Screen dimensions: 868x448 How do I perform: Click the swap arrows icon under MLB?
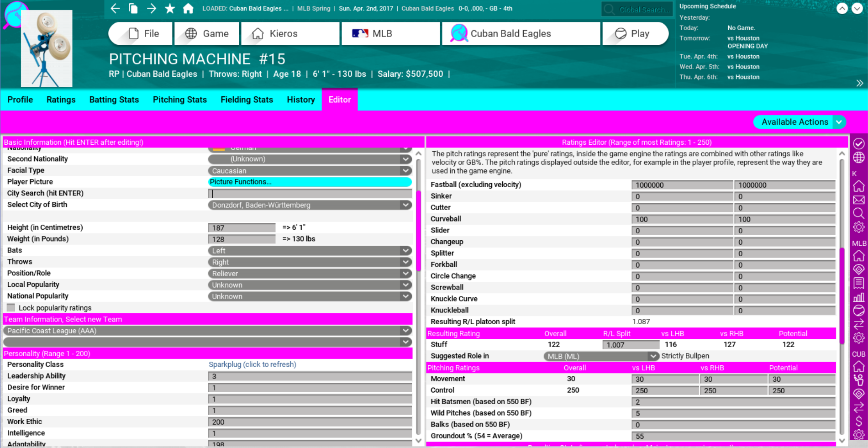[x=858, y=324]
